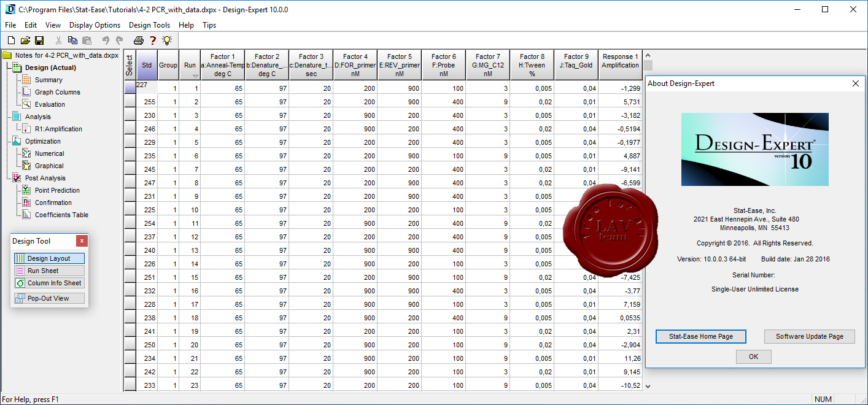Save the design with the floppy disk icon

[39, 40]
